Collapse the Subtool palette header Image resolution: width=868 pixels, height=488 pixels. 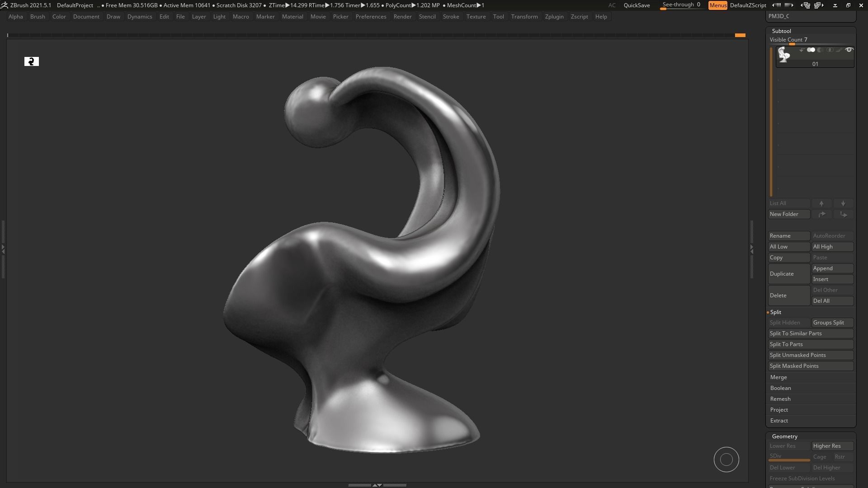[x=781, y=31]
